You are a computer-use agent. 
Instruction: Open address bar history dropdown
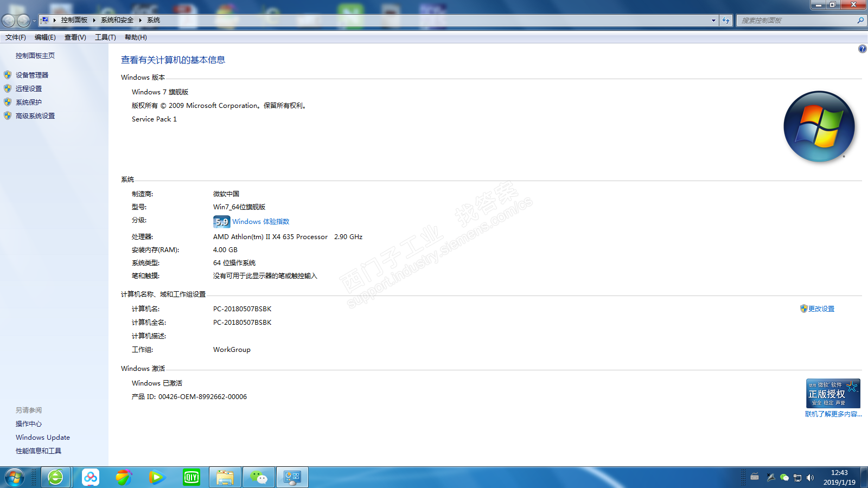click(713, 21)
